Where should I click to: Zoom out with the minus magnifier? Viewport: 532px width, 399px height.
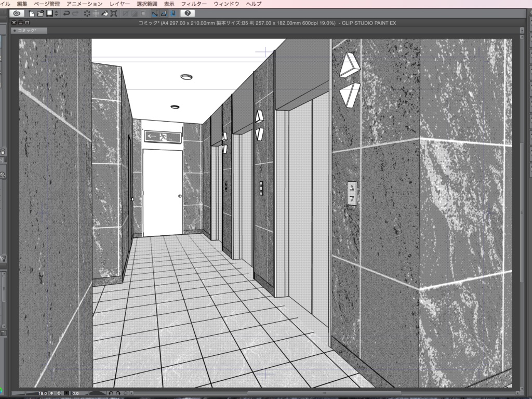click(51, 393)
